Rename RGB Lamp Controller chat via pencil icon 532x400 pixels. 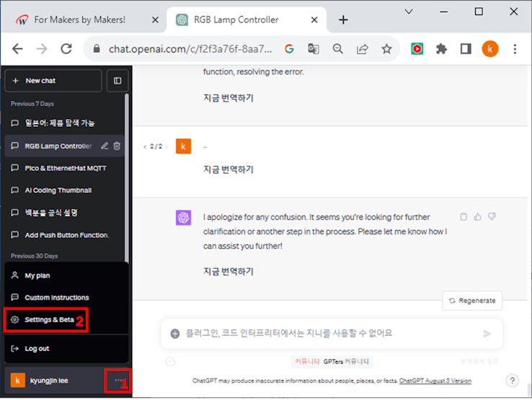(x=105, y=146)
